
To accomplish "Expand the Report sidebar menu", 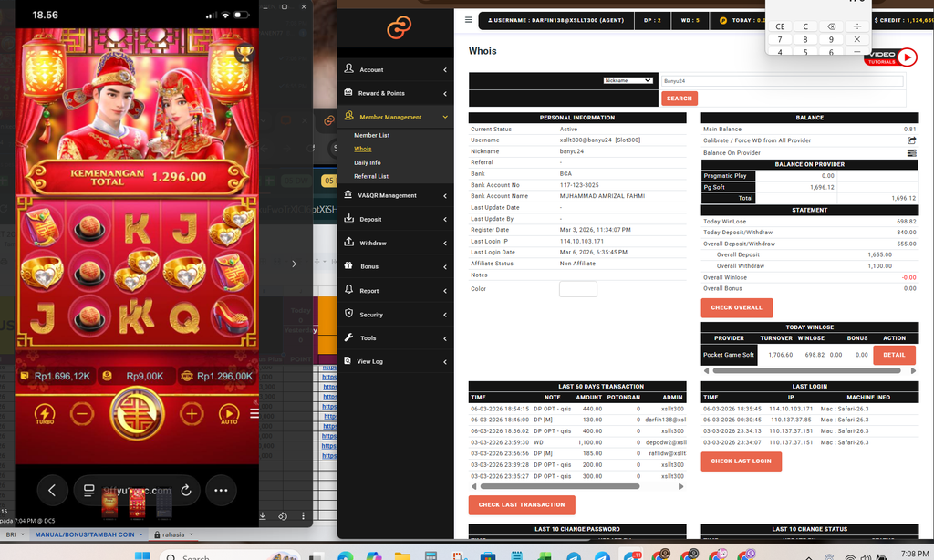I will pos(395,291).
